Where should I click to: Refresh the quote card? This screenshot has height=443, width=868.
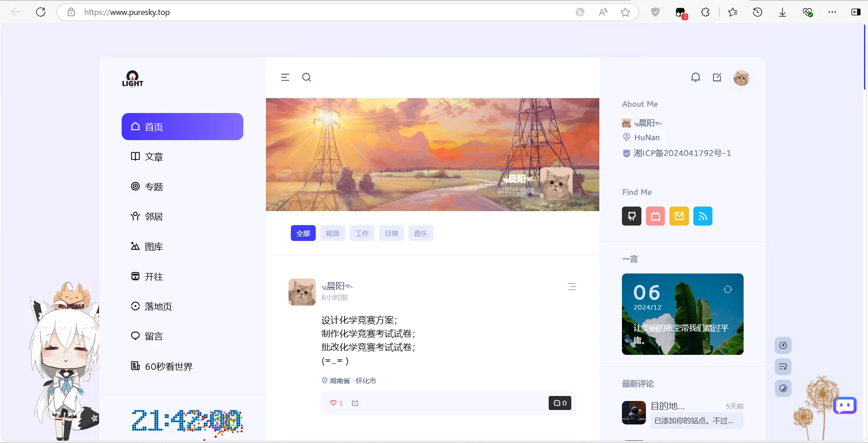pyautogui.click(x=728, y=289)
